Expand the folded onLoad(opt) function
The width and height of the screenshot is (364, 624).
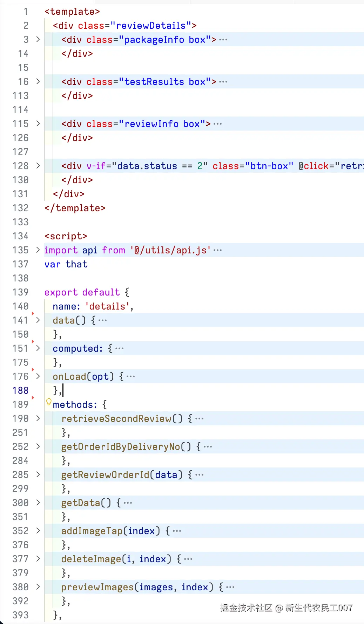click(x=38, y=376)
